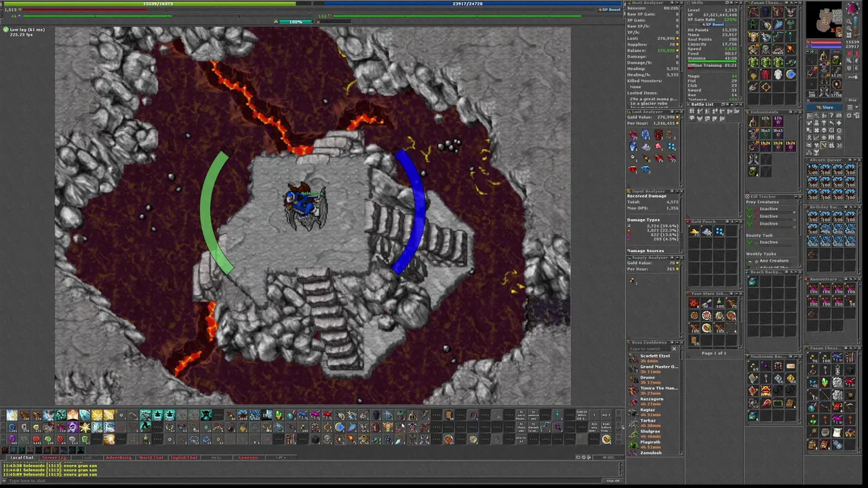Open the Advertising chat tab
The width and height of the screenshot is (868, 488).
pos(119,457)
